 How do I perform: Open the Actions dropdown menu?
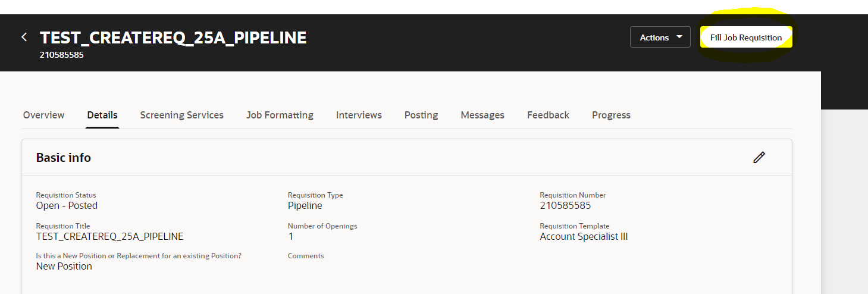(660, 37)
